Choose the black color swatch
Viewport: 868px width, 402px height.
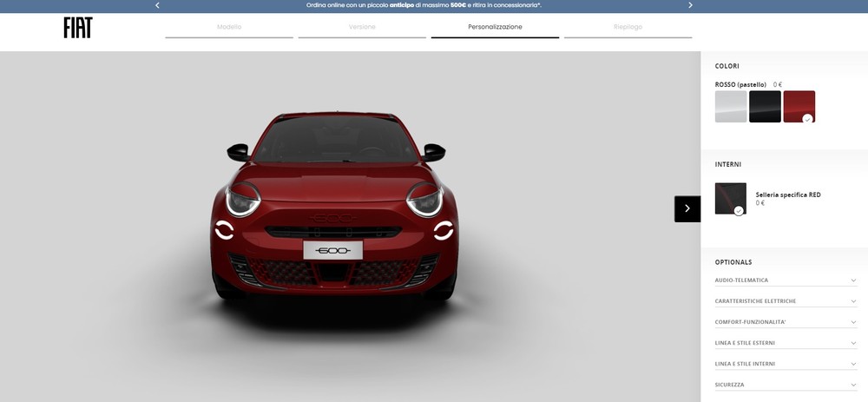tap(765, 106)
